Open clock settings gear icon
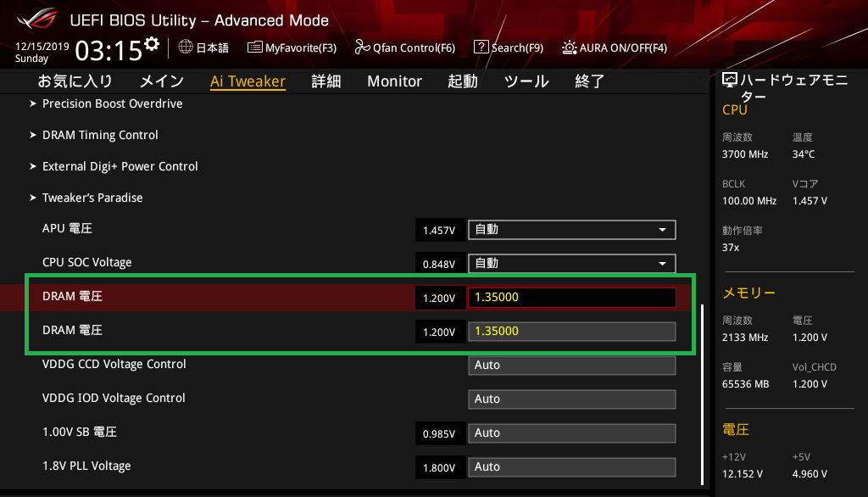868x497 pixels. [x=152, y=44]
